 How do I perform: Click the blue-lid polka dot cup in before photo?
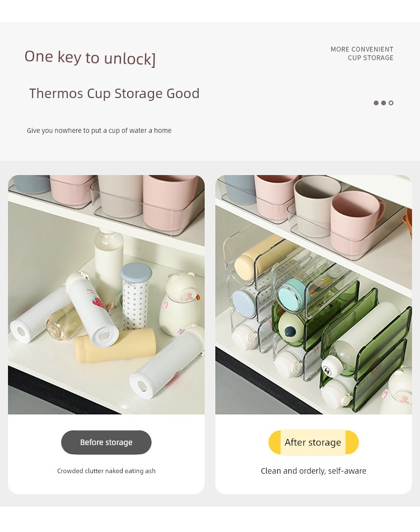click(x=136, y=295)
